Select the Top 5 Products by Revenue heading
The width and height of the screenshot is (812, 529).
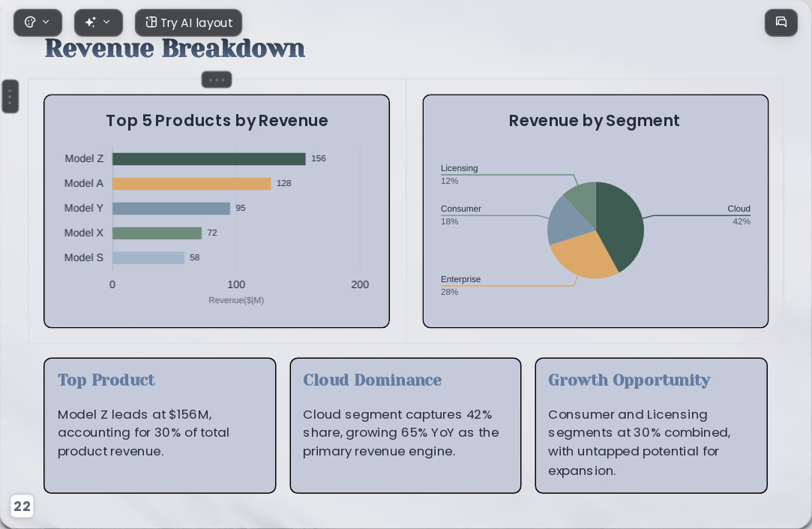click(217, 121)
